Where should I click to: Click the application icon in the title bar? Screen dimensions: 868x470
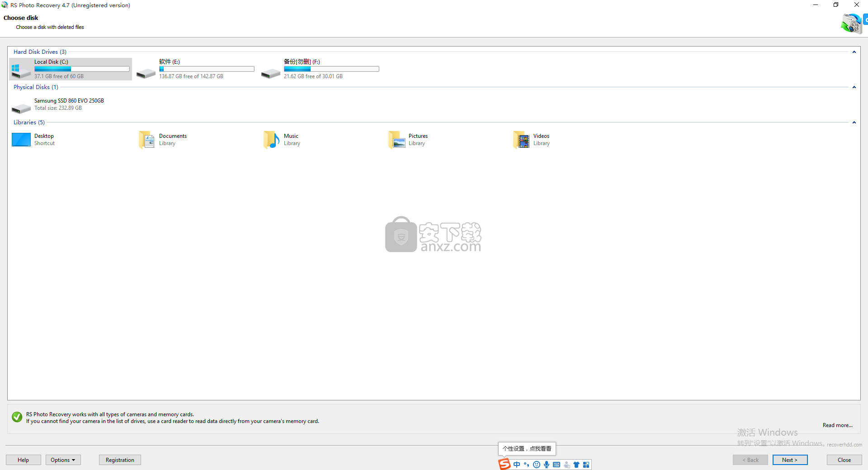click(5, 5)
